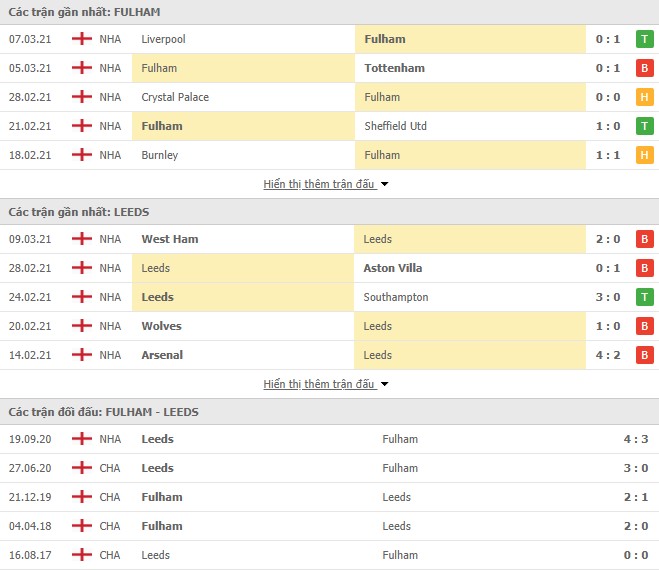Expand more Fulham matches with the arrow

(x=384, y=184)
